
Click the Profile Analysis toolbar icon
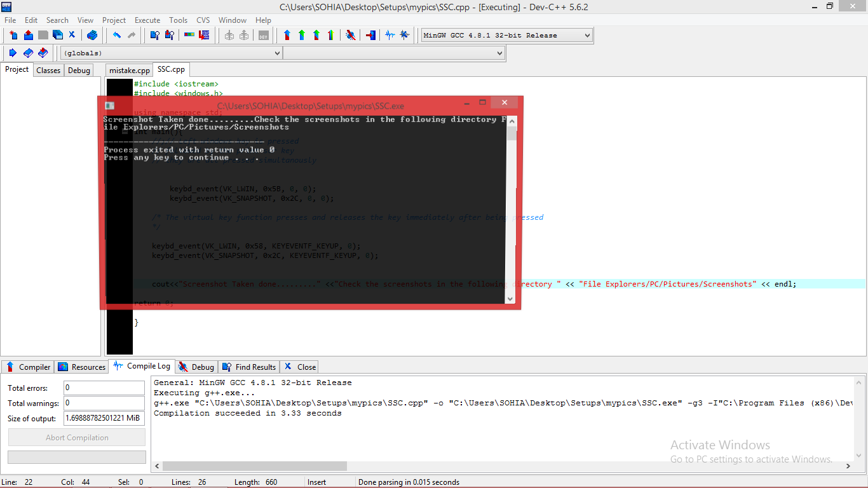coord(390,35)
